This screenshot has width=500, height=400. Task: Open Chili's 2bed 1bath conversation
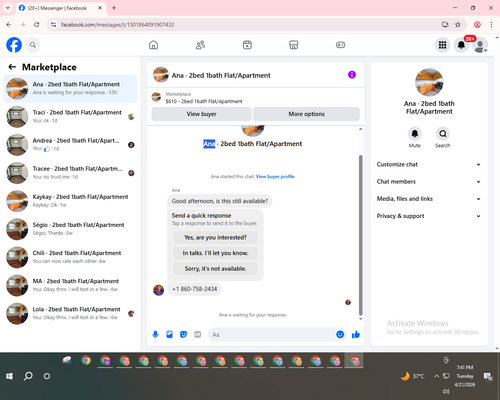(x=70, y=257)
